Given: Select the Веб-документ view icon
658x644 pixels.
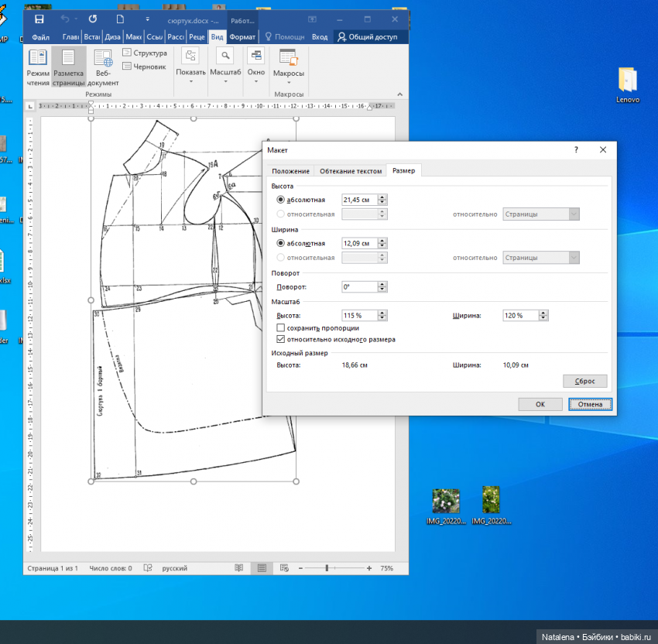Looking at the screenshot, I should tap(103, 67).
